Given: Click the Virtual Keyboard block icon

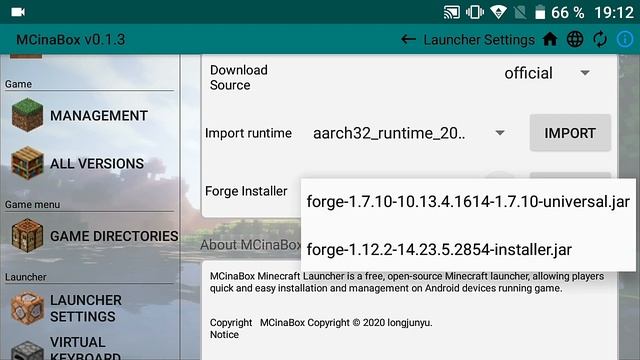Looking at the screenshot, I should pos(27,350).
